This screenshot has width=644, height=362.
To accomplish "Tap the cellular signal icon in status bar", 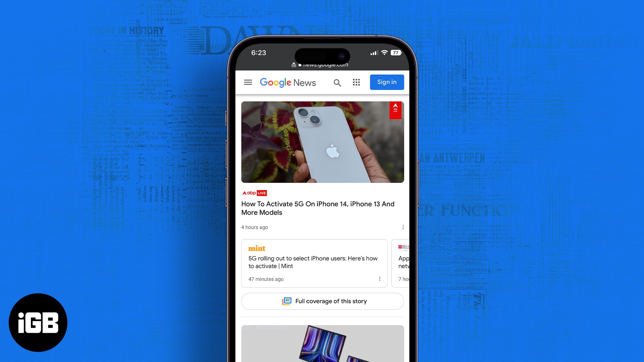I will 372,53.
